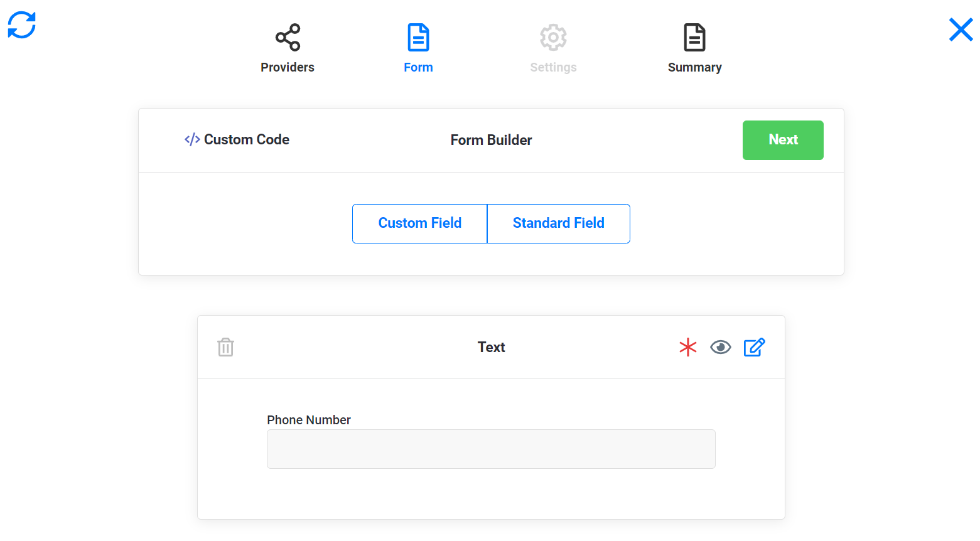Toggle required status via red asterisk
This screenshot has height=541, width=980.
688,346
